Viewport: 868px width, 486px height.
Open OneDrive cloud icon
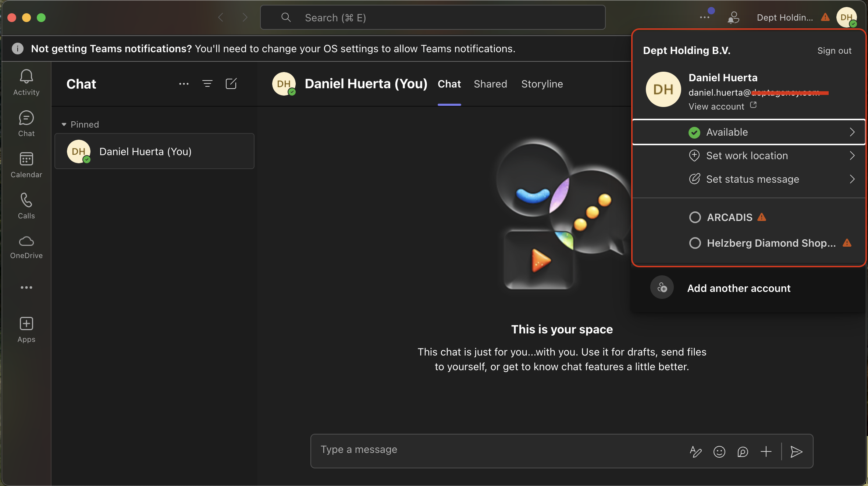tap(26, 247)
